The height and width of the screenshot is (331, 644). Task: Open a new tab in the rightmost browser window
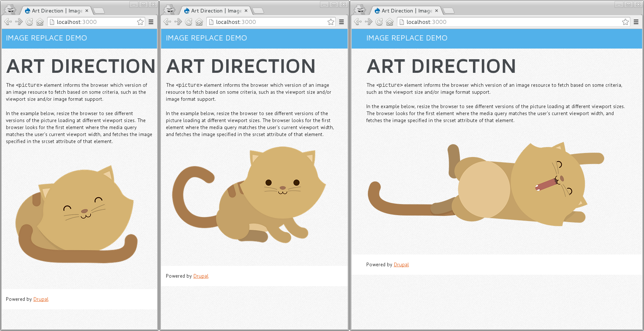click(x=449, y=11)
